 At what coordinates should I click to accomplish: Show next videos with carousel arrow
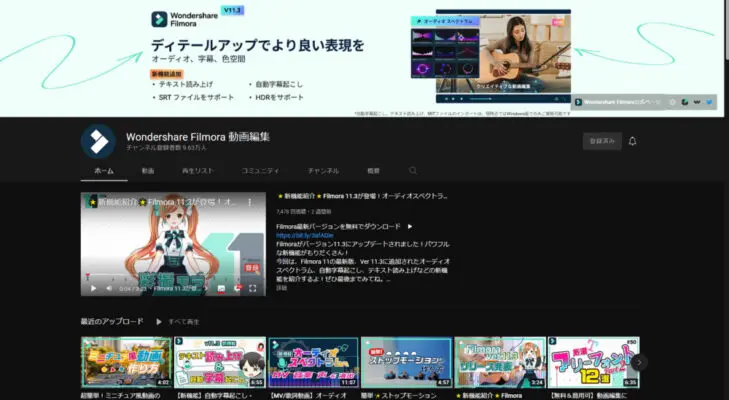(639, 362)
